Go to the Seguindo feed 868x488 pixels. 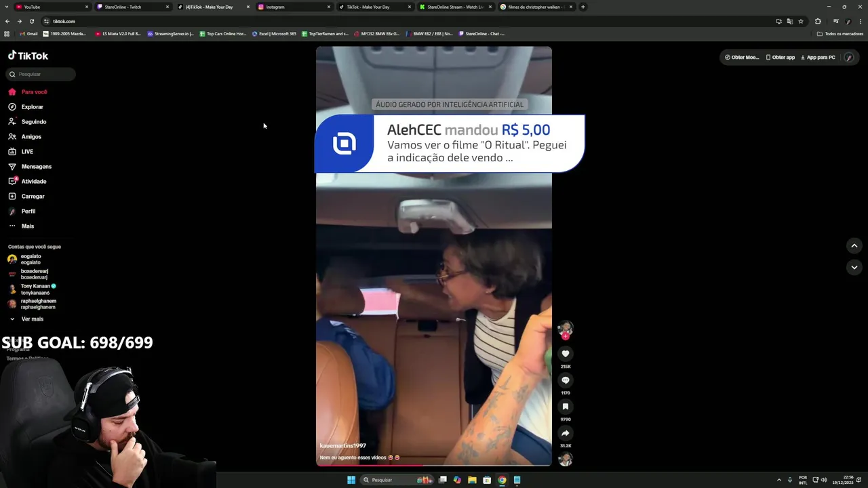click(27, 121)
